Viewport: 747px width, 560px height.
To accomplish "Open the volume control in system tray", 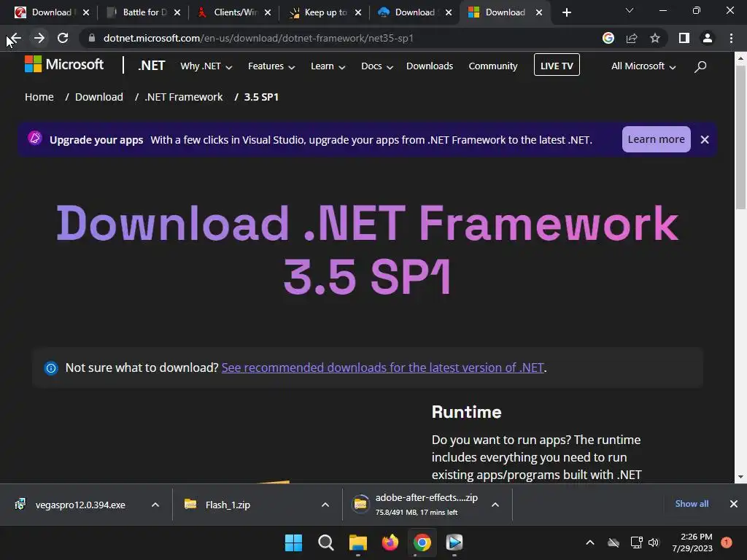I will tap(654, 542).
